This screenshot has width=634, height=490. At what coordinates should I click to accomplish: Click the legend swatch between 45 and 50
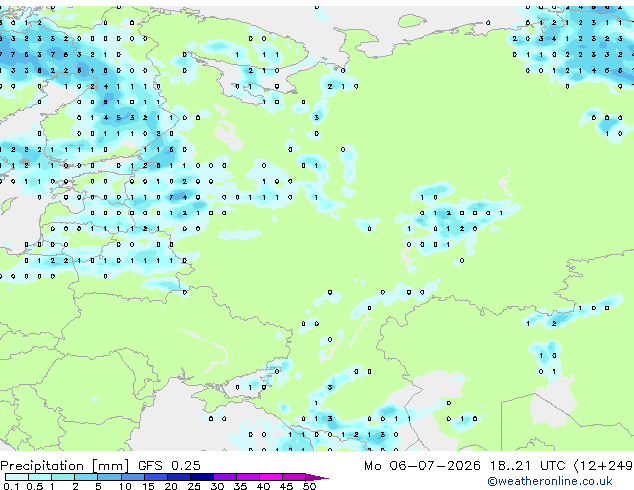tap(294, 477)
